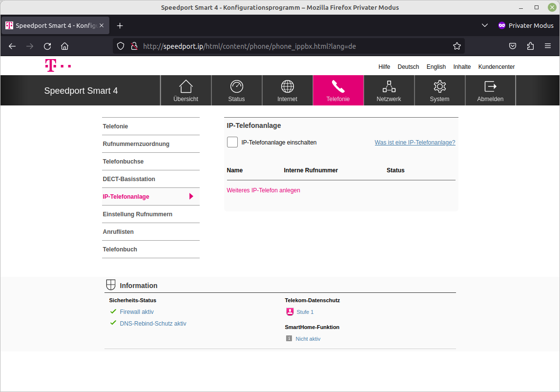Close the Speedport Smart 4 tab
This screenshot has height=392, width=560.
click(102, 25)
